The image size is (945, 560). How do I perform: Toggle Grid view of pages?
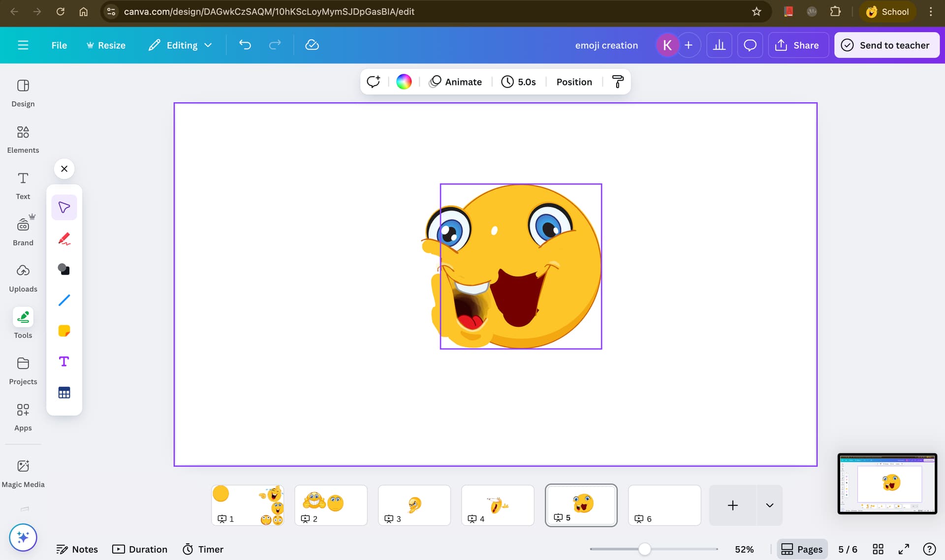878,549
